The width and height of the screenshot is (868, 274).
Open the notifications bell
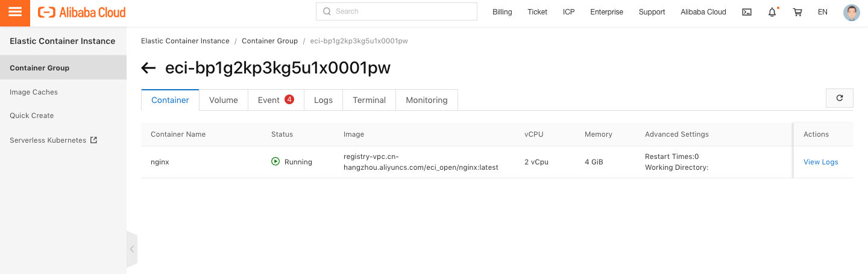(x=772, y=12)
